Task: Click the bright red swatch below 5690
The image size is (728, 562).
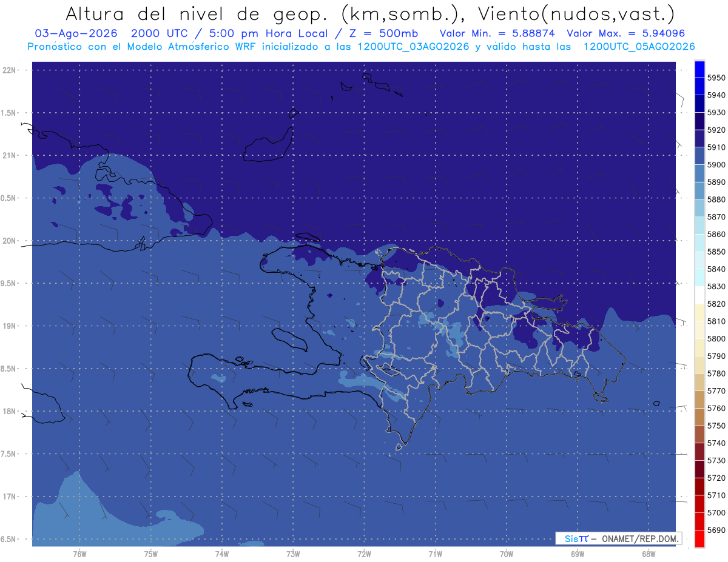Action: coord(699,538)
